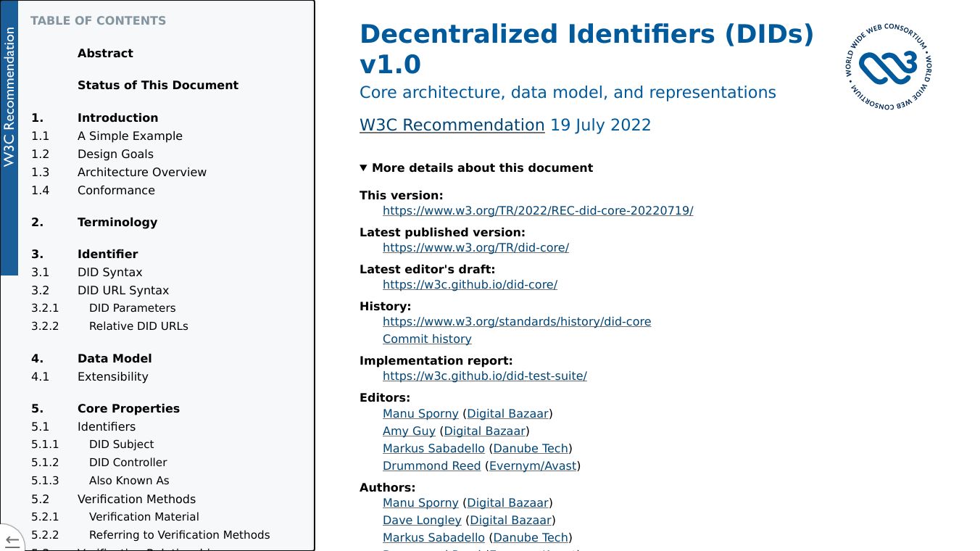The image size is (980, 551).
Task: Click author Dave Longley
Action: pos(422,520)
